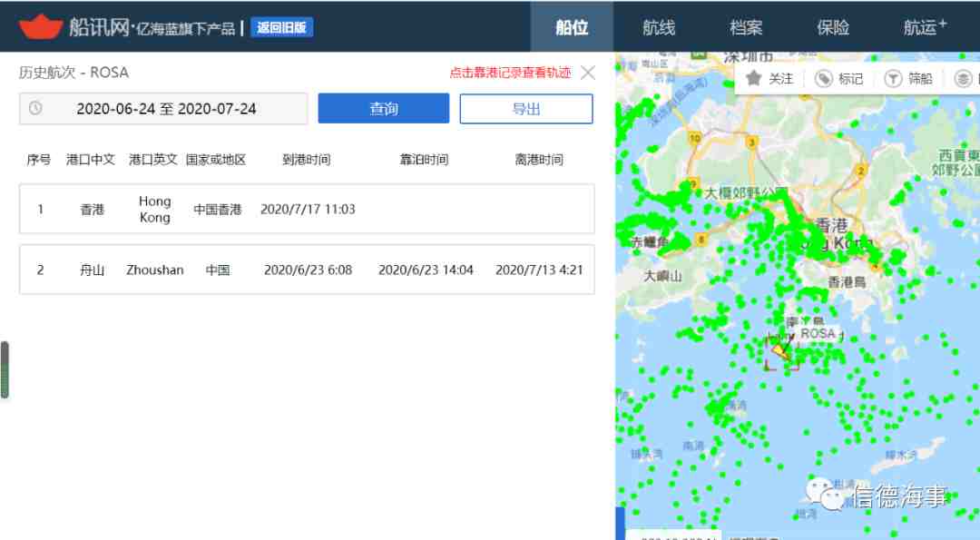Click the 标记 tag icon on map toolbar

coord(824,79)
